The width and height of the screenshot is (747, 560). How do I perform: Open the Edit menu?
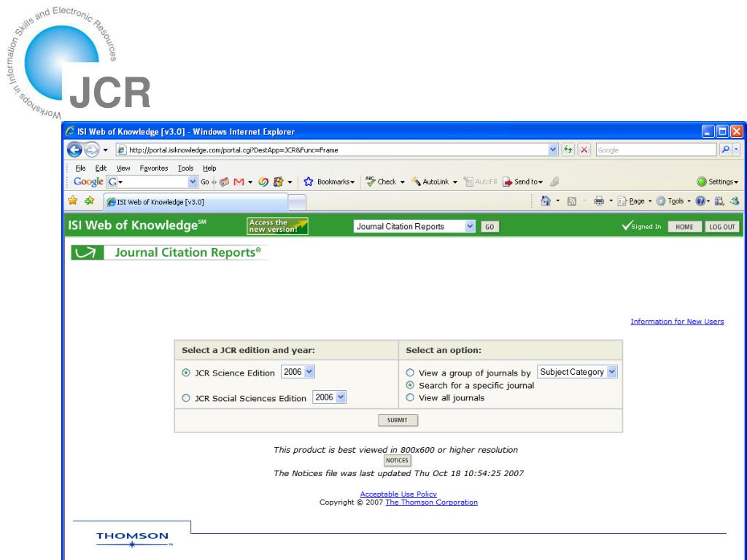coord(101,168)
